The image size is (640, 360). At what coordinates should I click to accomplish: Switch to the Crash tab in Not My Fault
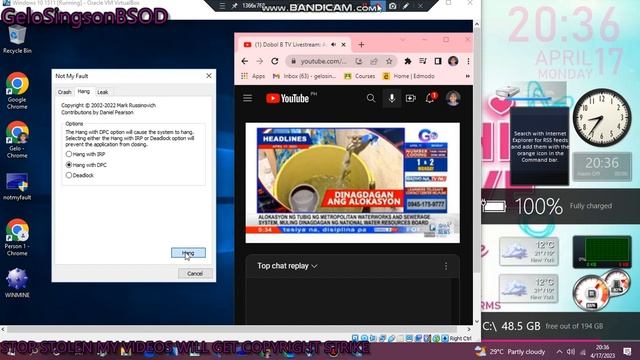coord(64,92)
